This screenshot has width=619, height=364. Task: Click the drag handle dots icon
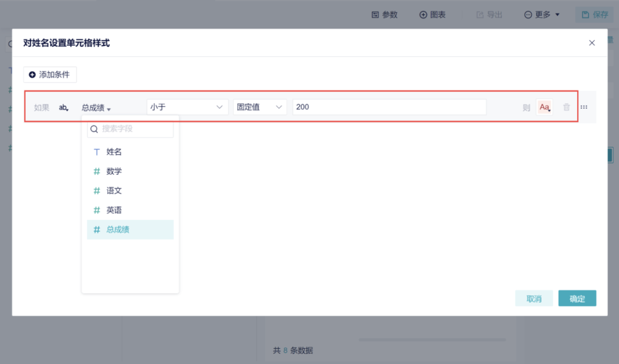(583, 107)
